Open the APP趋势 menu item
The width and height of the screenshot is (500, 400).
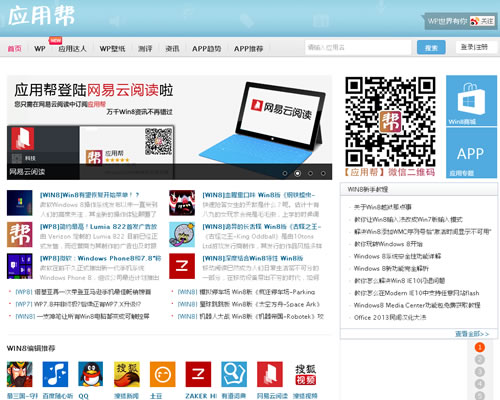click(x=206, y=49)
